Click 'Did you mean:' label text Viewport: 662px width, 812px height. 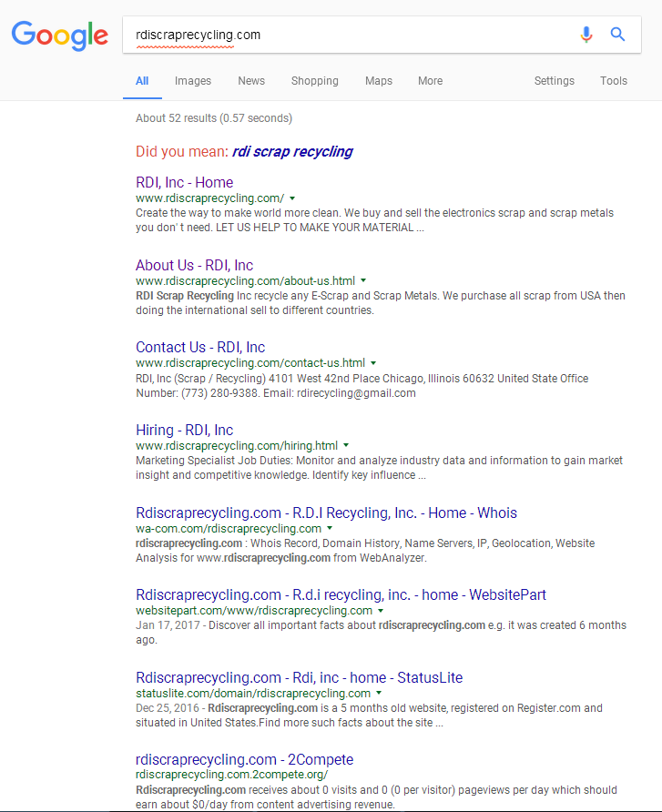click(182, 151)
